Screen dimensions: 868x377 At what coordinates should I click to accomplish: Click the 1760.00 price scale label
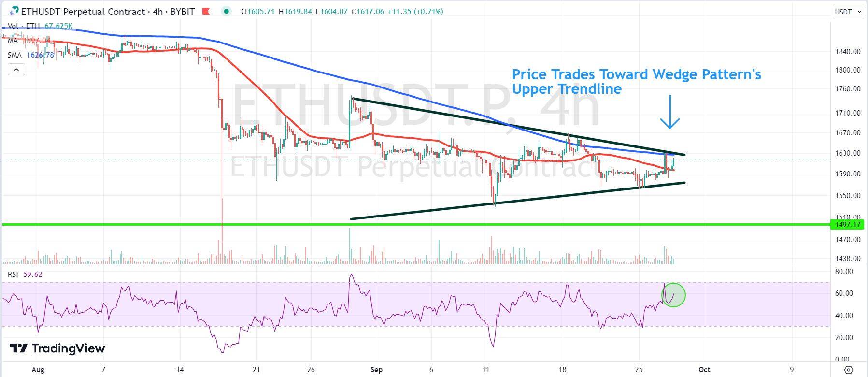[x=847, y=89]
